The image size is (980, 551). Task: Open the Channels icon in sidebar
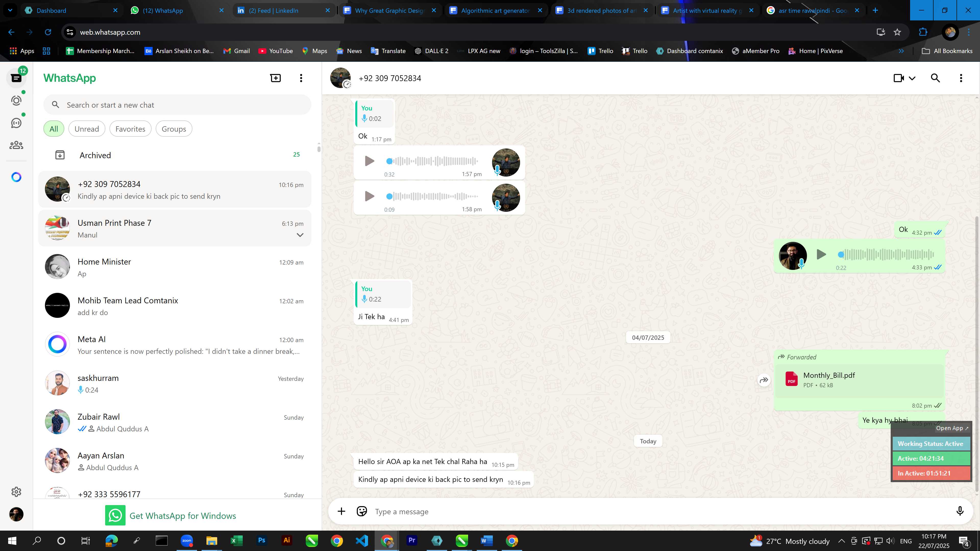point(16,123)
